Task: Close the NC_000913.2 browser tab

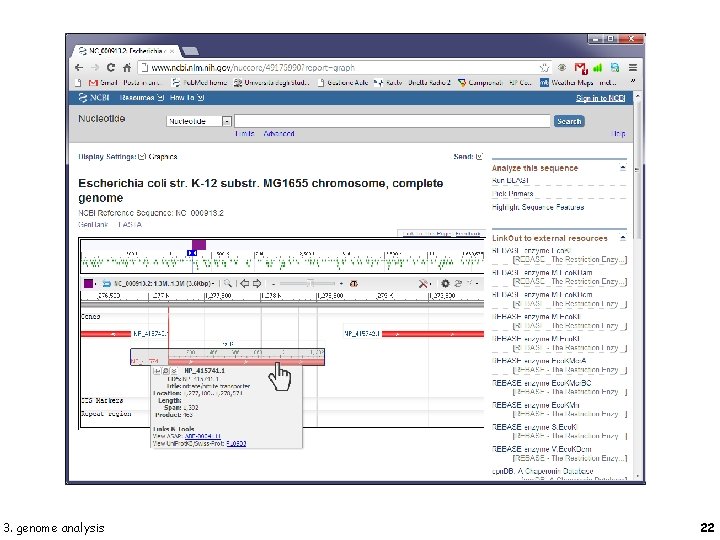Action: (172, 51)
